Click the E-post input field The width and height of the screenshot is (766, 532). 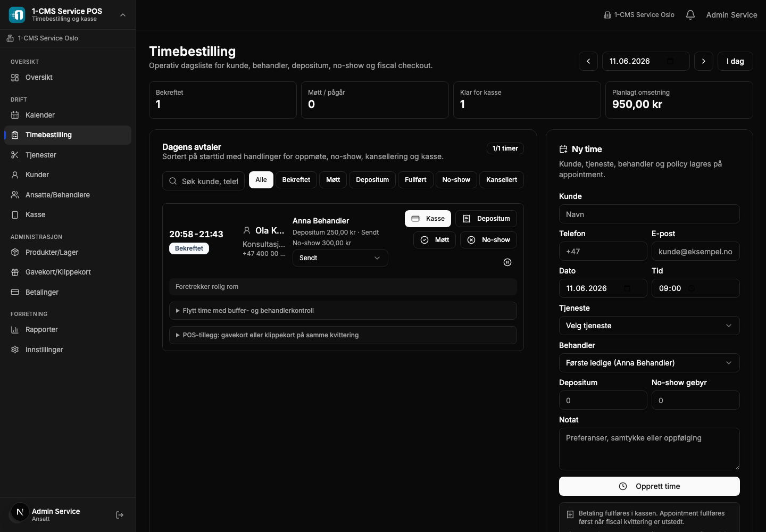[x=696, y=251]
